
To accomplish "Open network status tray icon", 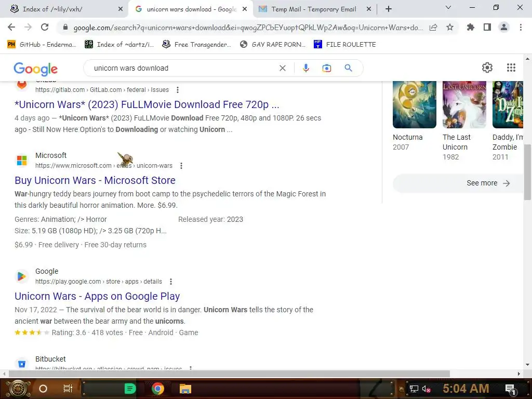I will click(x=414, y=389).
